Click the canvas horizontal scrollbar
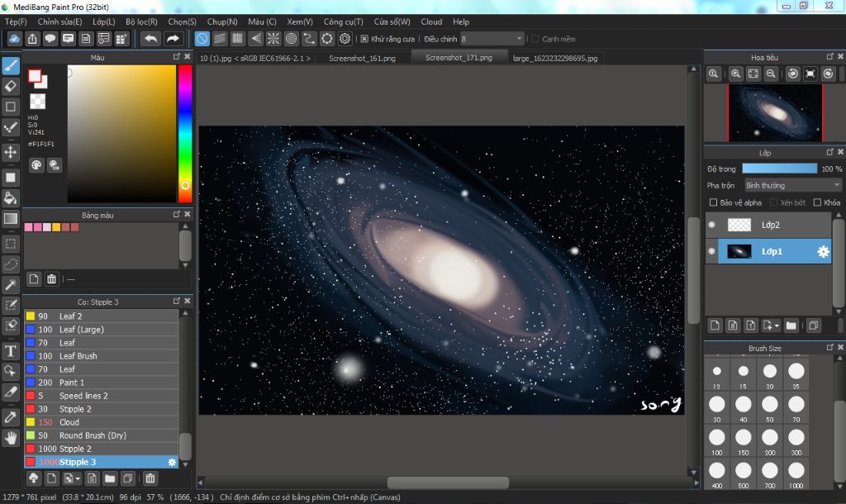This screenshot has width=846, height=504. [448, 483]
